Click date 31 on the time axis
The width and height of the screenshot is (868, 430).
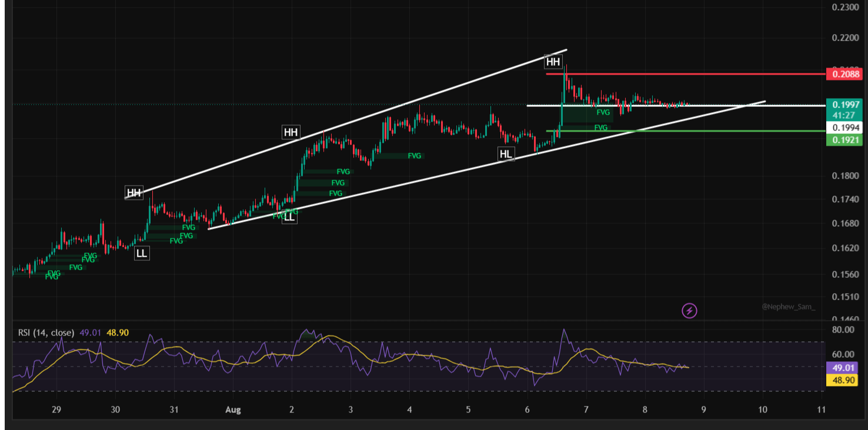174,409
